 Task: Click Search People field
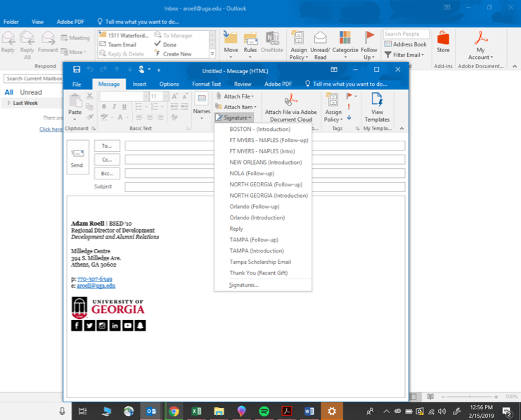click(x=406, y=34)
